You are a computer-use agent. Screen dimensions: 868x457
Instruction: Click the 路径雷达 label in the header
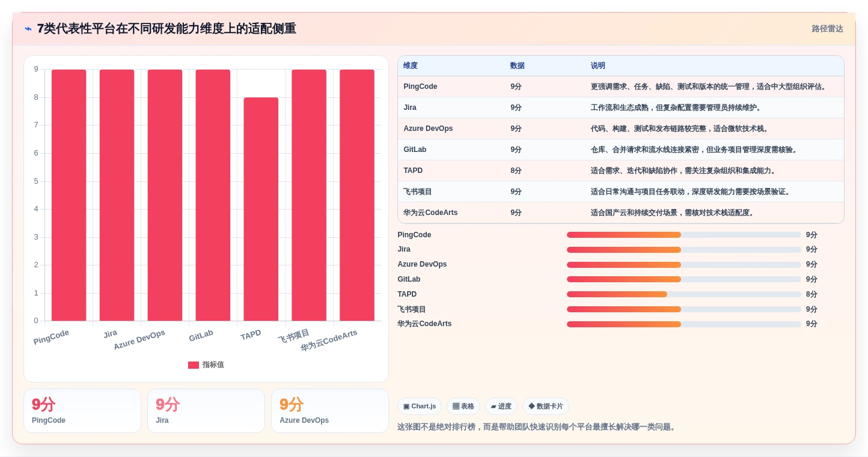pos(827,29)
